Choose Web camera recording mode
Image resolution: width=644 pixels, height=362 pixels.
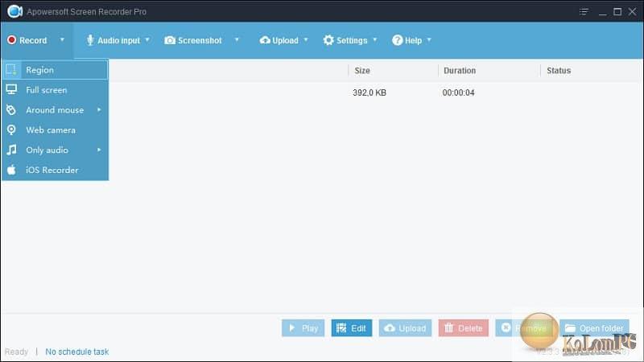[55, 130]
